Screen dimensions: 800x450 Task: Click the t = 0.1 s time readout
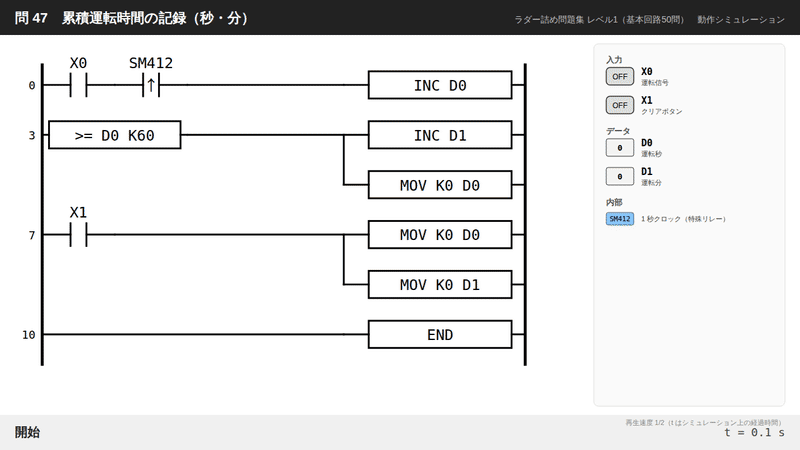click(x=754, y=433)
